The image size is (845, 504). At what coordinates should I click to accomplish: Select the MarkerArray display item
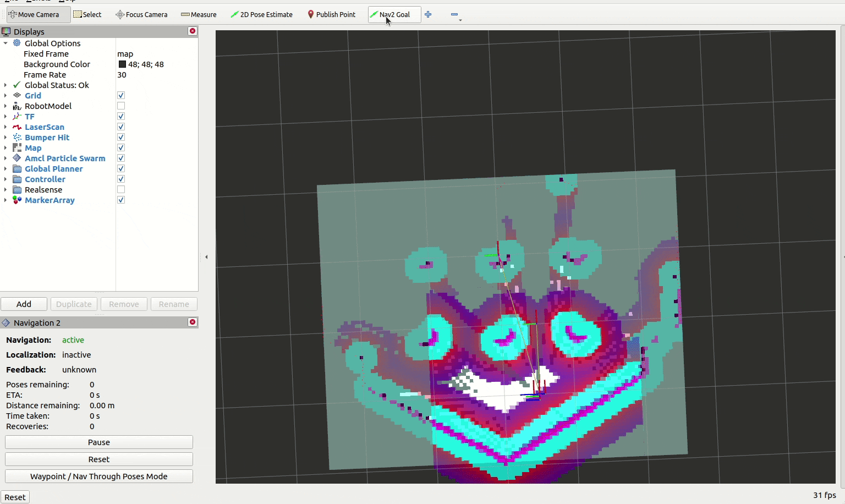coord(50,200)
